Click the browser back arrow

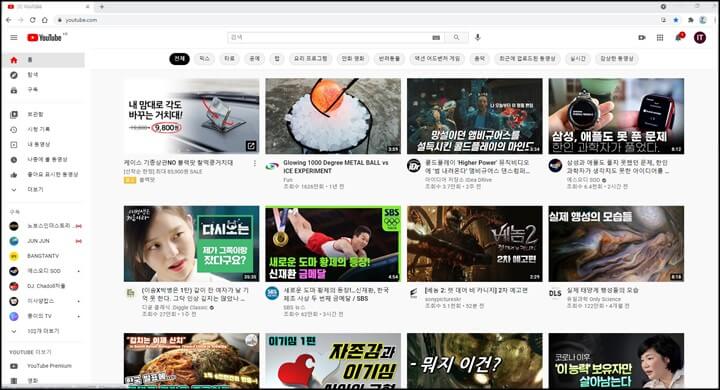click(x=9, y=20)
